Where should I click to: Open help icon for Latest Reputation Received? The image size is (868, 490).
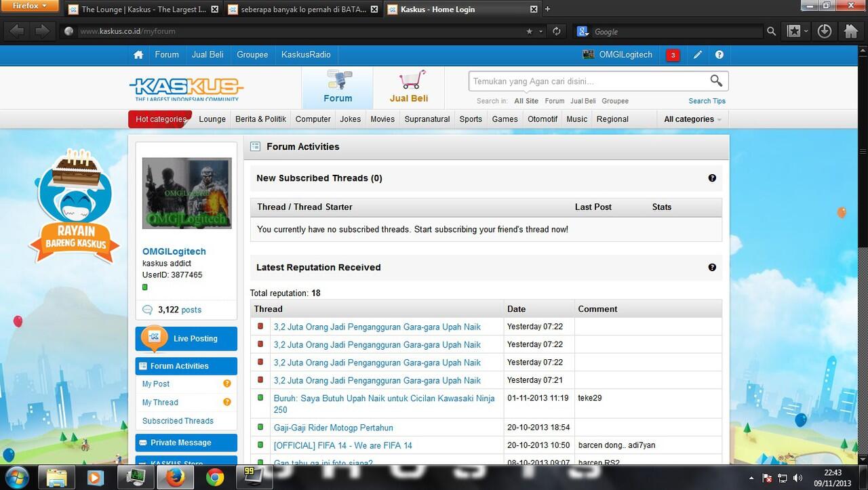pyautogui.click(x=712, y=268)
